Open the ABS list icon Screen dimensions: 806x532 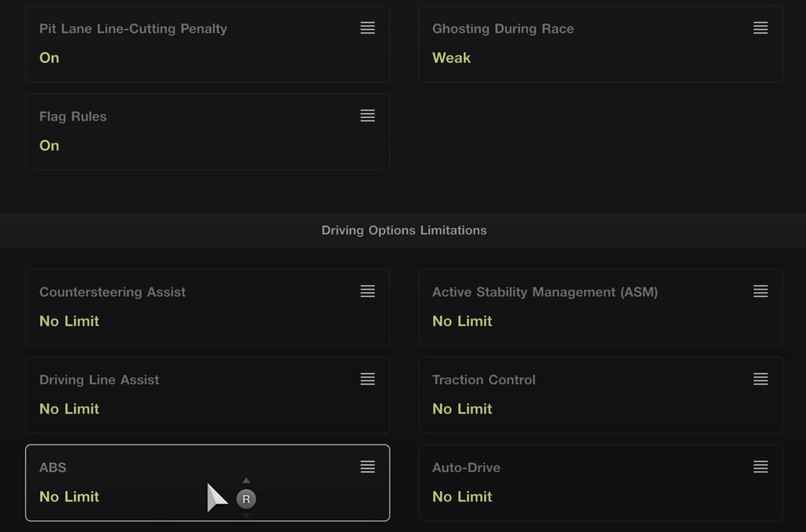[x=368, y=467]
